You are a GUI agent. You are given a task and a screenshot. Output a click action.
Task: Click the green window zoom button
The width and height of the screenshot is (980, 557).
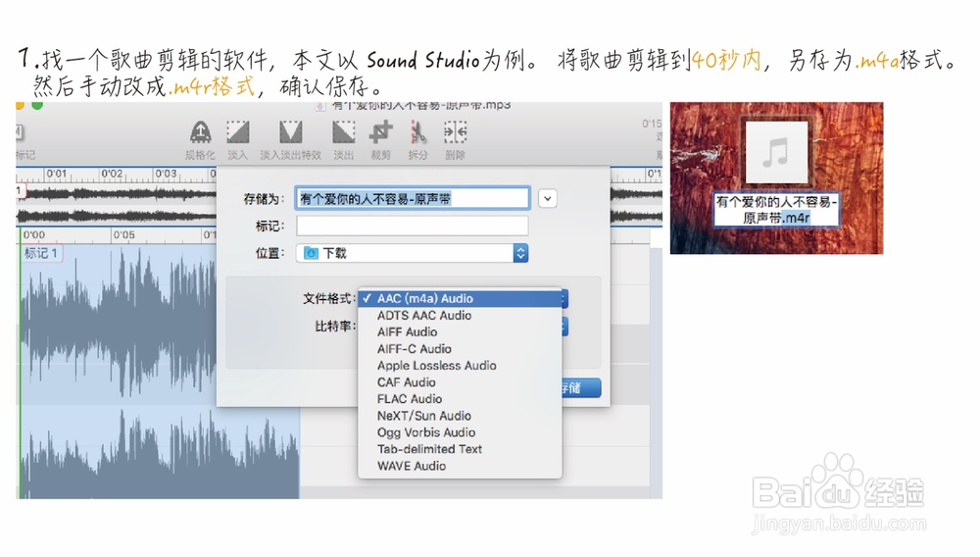click(x=37, y=105)
